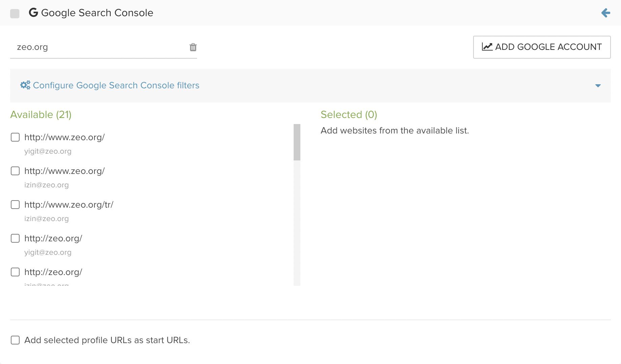Tick http://zeo.org/ for yigit@zeo.org

(15, 238)
